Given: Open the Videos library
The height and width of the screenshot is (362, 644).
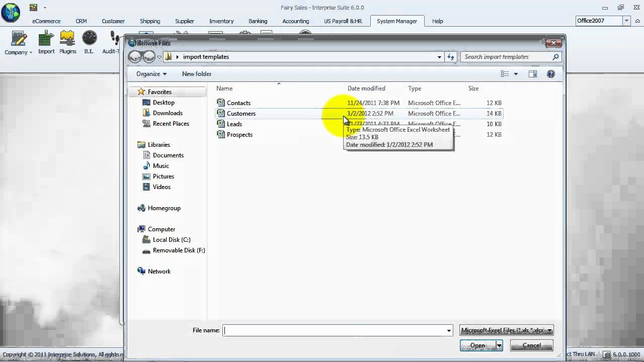Looking at the screenshot, I should pyautogui.click(x=162, y=187).
